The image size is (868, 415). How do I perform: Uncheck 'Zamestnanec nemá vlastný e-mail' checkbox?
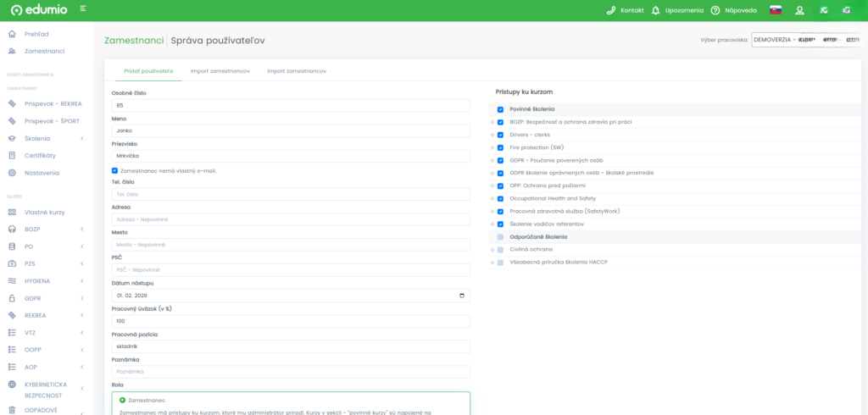coord(115,170)
